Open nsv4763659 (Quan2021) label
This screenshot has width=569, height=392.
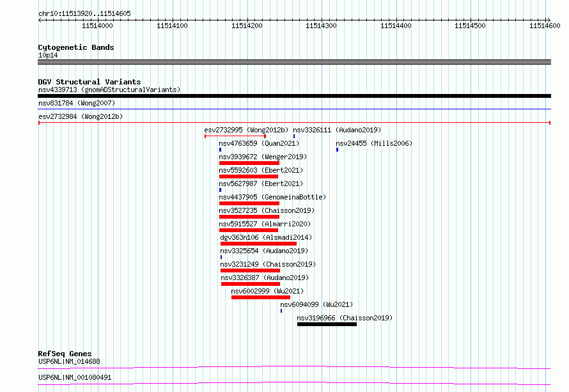tap(259, 143)
